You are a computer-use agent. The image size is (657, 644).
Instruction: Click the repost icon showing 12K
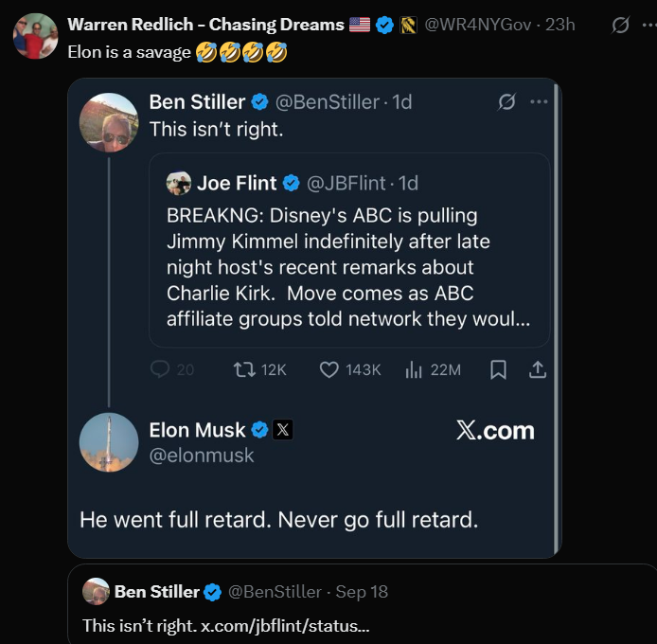pyautogui.click(x=243, y=369)
